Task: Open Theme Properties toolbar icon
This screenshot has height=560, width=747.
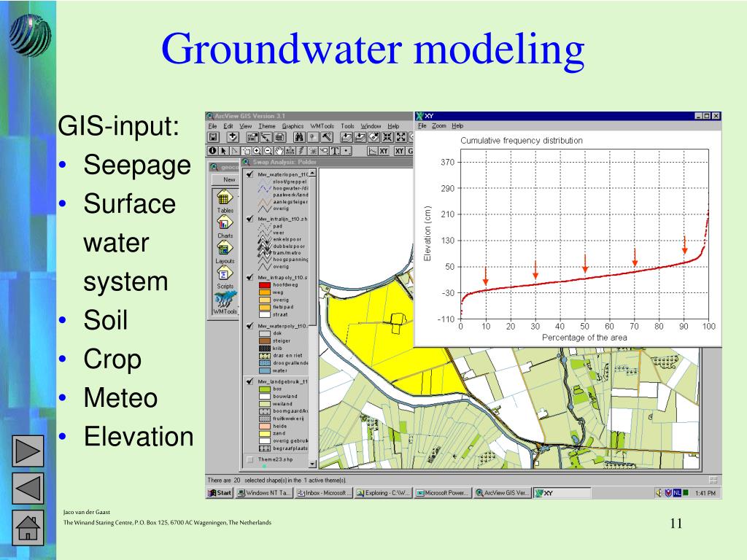Action: click(252, 137)
